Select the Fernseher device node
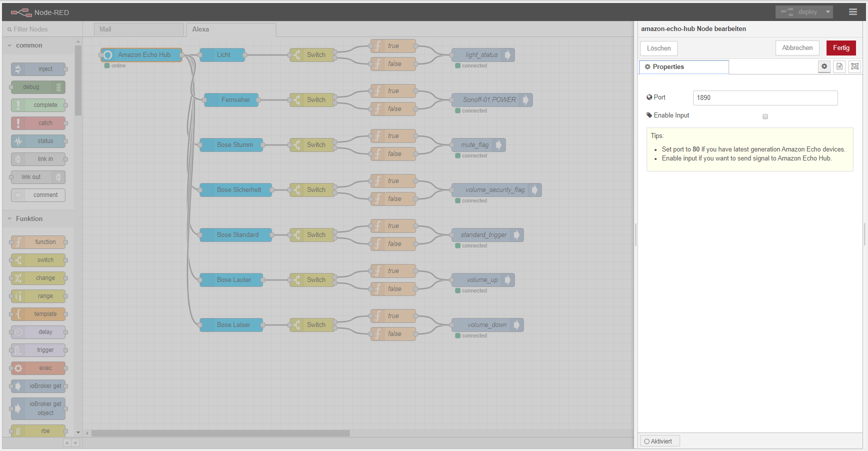 click(231, 100)
